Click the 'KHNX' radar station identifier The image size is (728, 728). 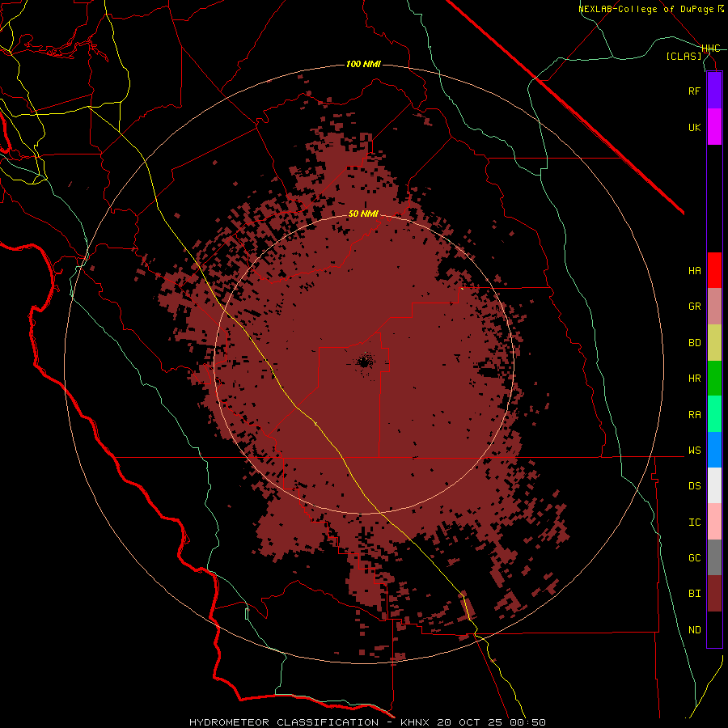pos(415,722)
